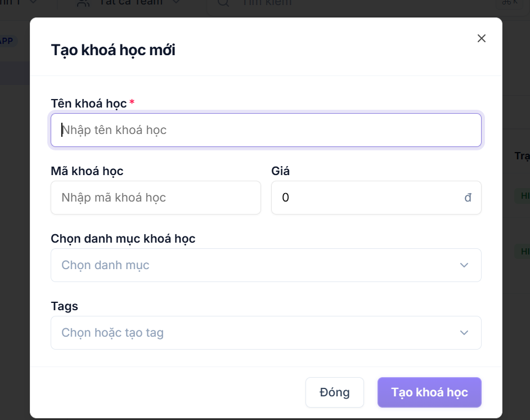Focus the Nhập tên khoá học input

pyautogui.click(x=266, y=130)
